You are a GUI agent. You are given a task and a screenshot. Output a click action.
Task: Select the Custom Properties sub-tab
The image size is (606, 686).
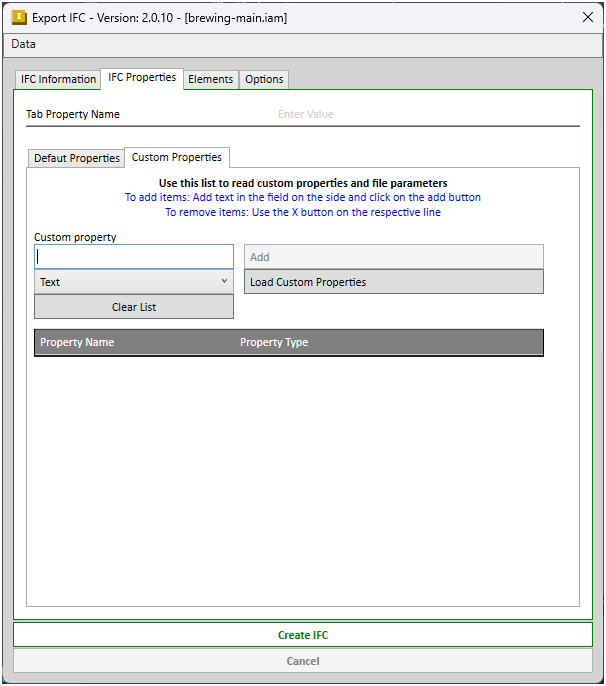(x=177, y=157)
